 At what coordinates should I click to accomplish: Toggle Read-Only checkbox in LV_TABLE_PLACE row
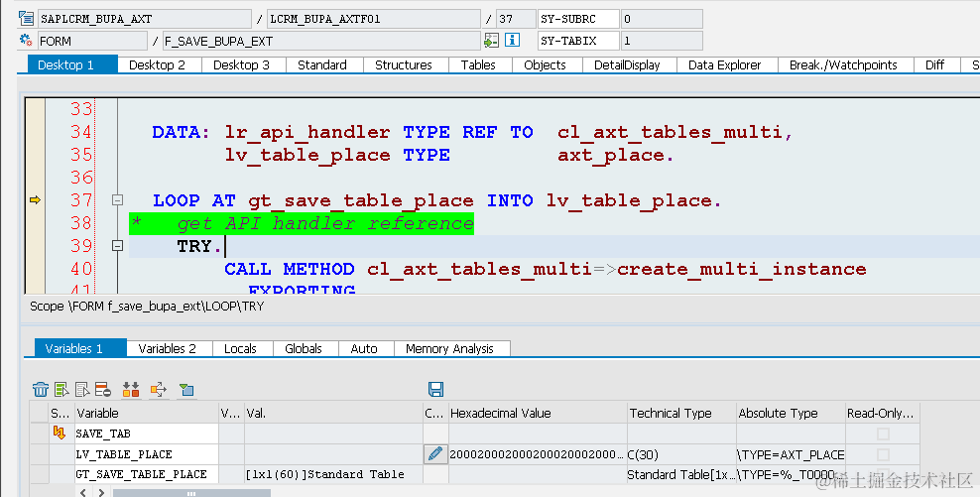click(x=883, y=454)
